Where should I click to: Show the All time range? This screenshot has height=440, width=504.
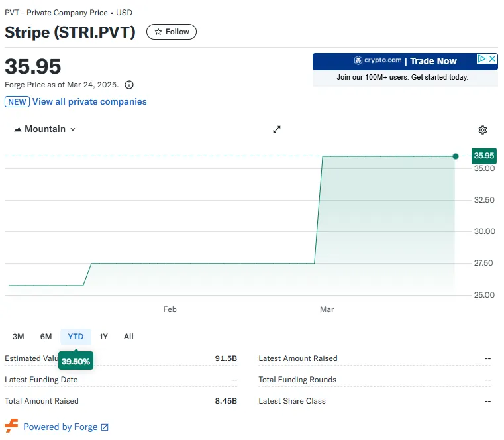click(x=128, y=337)
